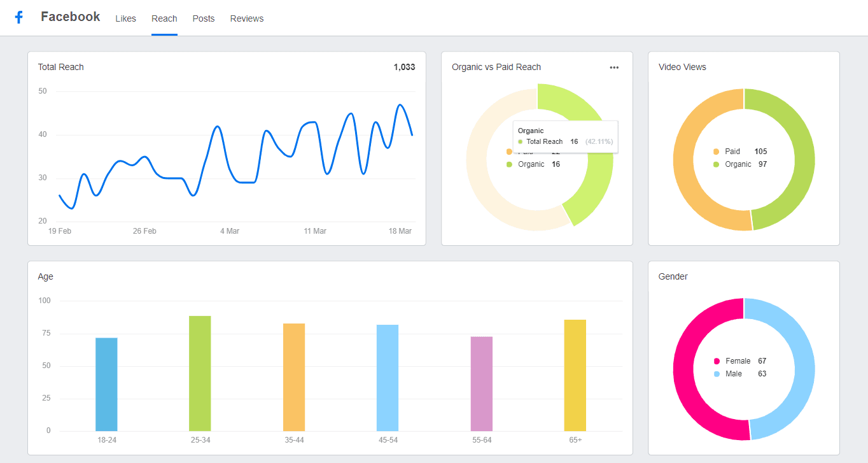Toggle the Organic legend in Organic vs Paid Reach

pyautogui.click(x=530, y=164)
